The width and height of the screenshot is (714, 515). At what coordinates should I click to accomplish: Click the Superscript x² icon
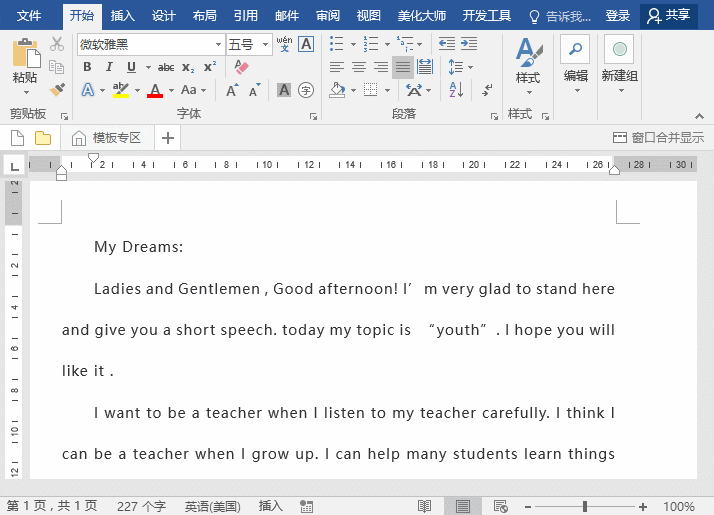coord(210,67)
